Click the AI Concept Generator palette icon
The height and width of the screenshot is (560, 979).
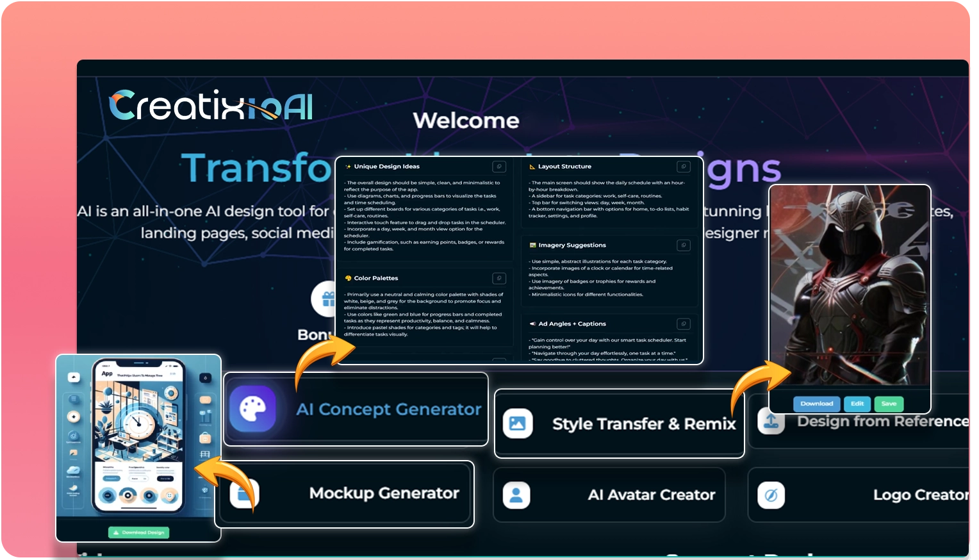tap(252, 409)
